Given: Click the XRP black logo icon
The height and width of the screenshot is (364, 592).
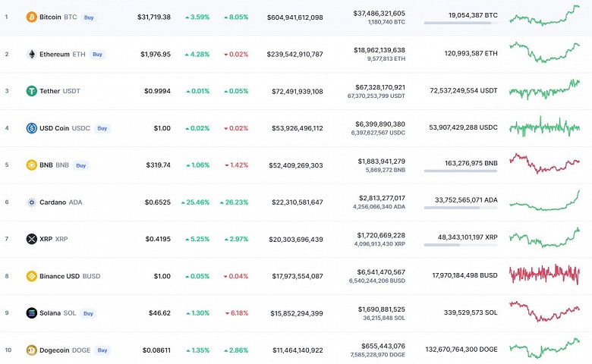Looking at the screenshot, I should (x=31, y=239).
